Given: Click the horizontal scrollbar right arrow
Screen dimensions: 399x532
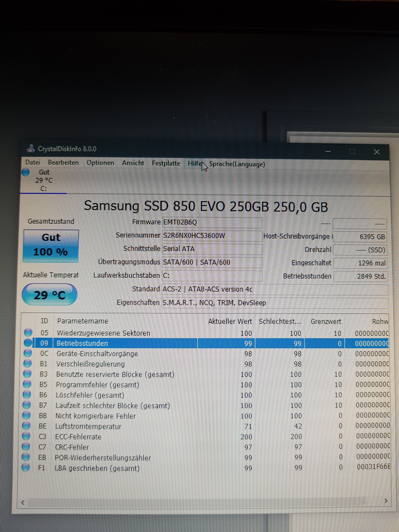Looking at the screenshot, I should point(386,500).
